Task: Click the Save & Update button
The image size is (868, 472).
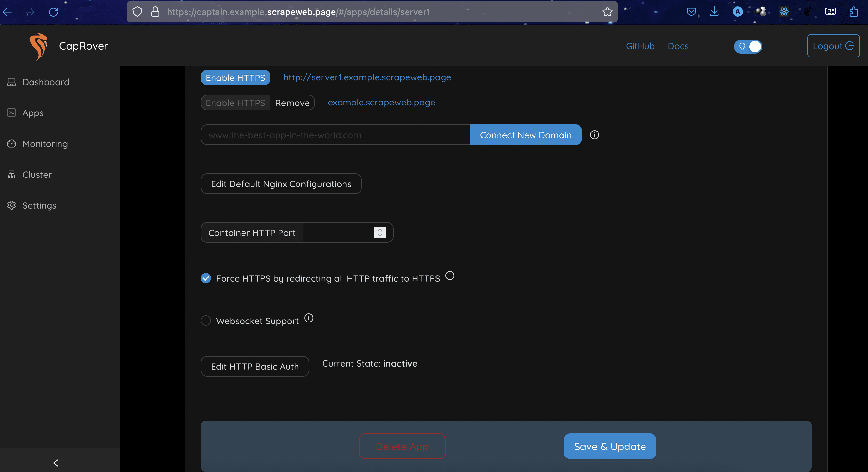Action: click(x=609, y=446)
